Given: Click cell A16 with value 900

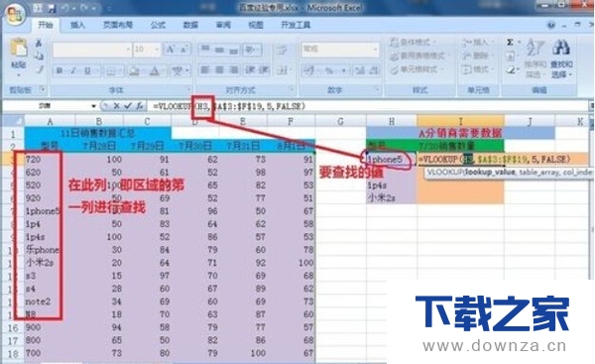Looking at the screenshot, I should click(x=51, y=327).
